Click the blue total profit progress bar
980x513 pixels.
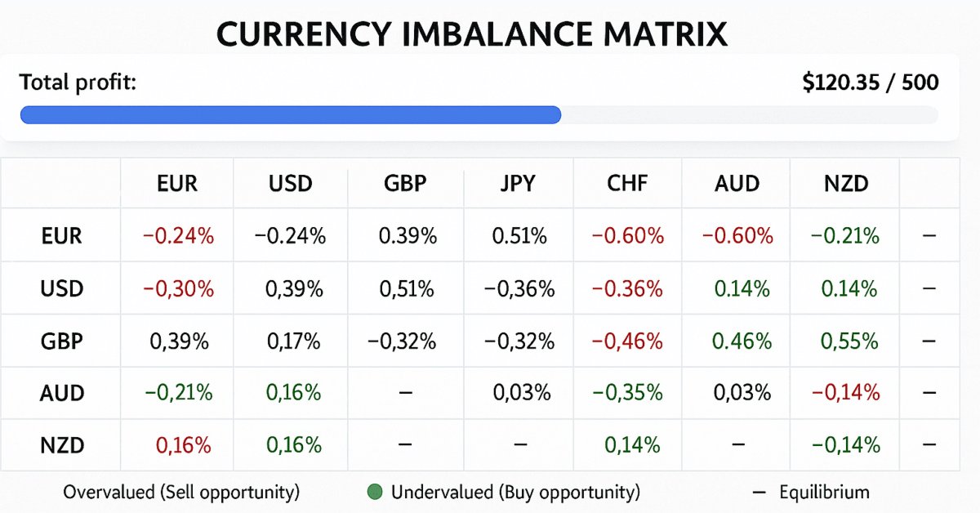(x=290, y=115)
